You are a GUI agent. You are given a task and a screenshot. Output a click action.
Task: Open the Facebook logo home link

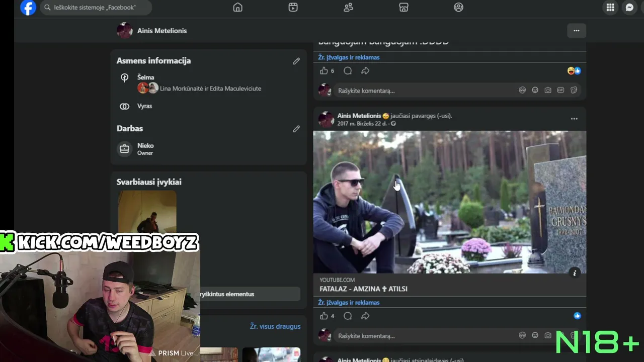tap(28, 8)
